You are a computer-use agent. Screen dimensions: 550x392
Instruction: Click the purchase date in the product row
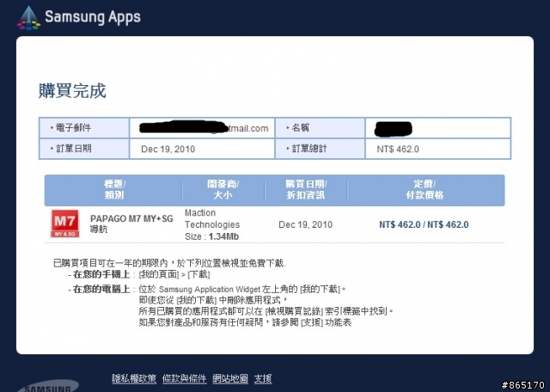[x=306, y=224]
